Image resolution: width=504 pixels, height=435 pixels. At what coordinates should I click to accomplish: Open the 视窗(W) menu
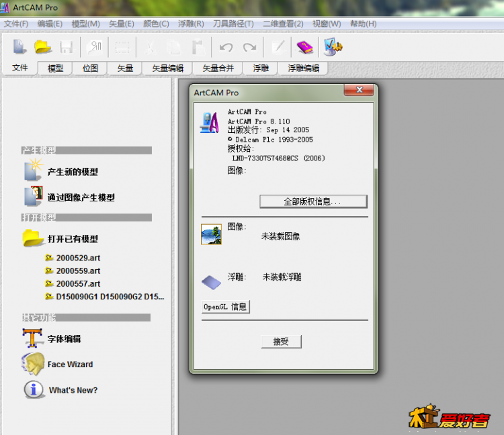(x=327, y=23)
